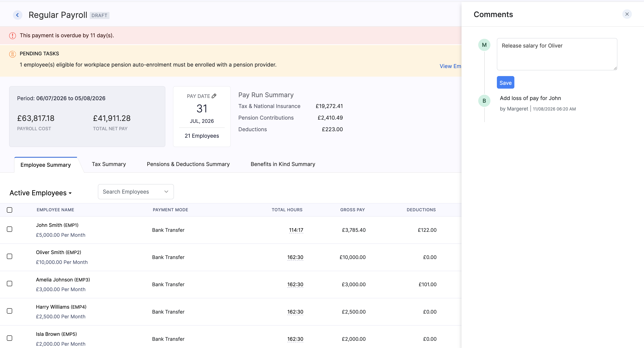Click the pending tasks hourglass icon
The height and width of the screenshot is (348, 644).
(13, 54)
